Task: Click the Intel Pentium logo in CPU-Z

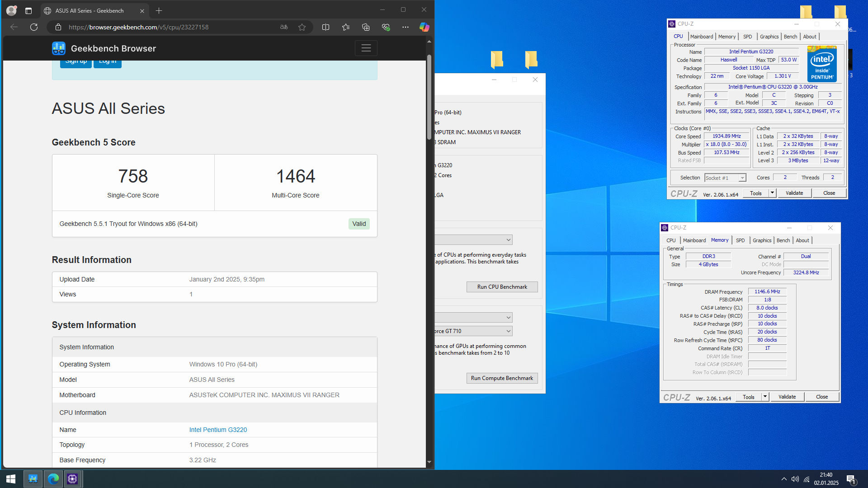Action: (822, 64)
